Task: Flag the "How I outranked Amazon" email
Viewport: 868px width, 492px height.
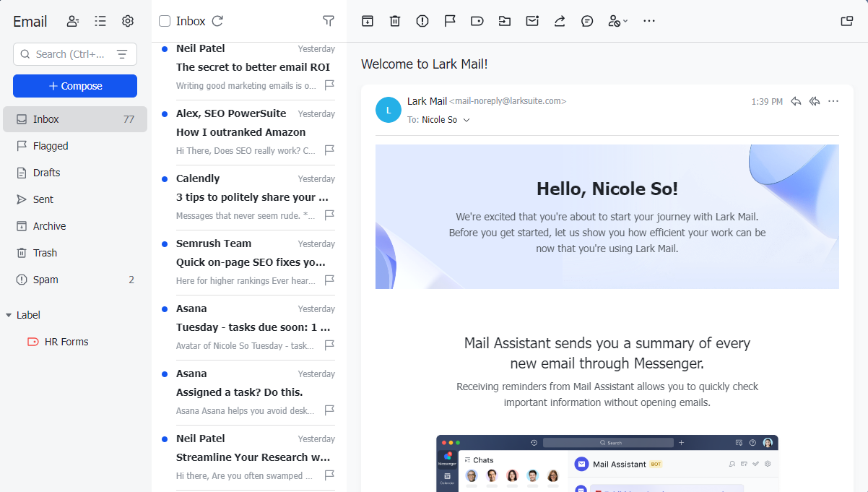Action: click(329, 150)
